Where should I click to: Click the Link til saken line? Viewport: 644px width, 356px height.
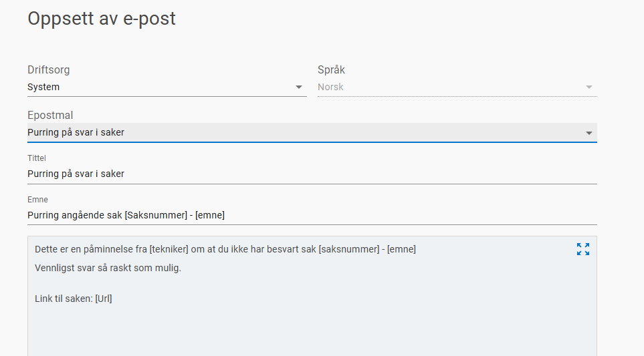coord(74,299)
